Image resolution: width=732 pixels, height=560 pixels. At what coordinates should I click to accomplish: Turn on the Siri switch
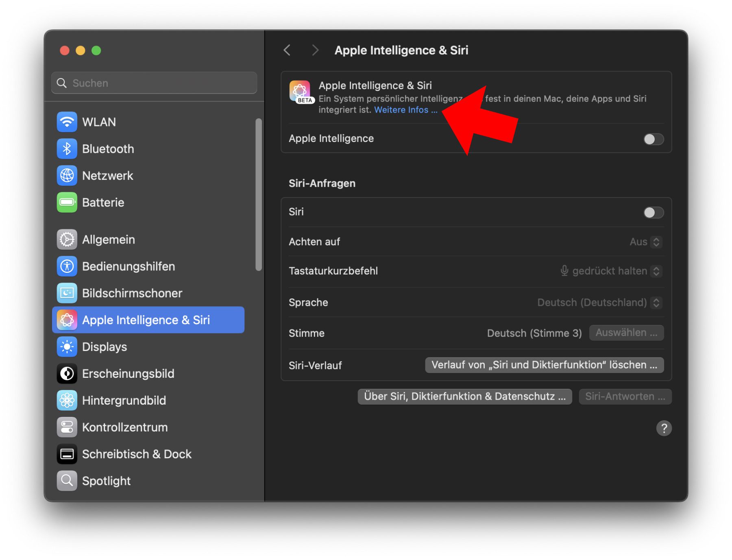coord(653,212)
